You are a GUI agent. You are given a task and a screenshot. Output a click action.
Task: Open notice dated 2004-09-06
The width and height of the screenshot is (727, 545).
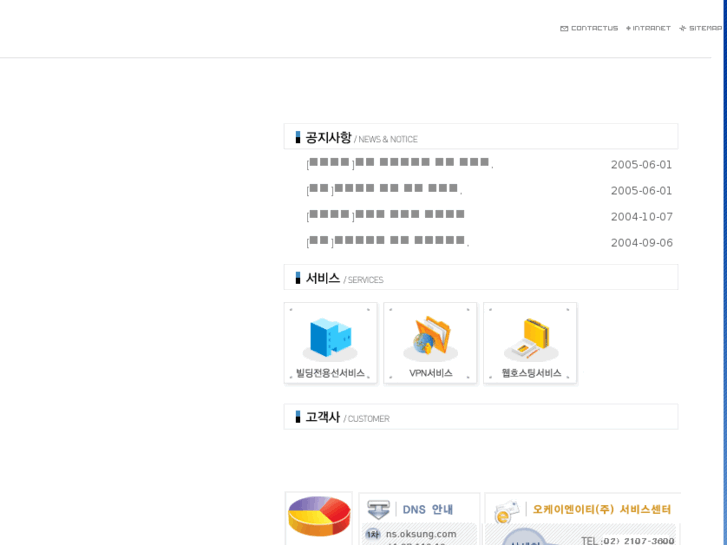tap(388, 241)
